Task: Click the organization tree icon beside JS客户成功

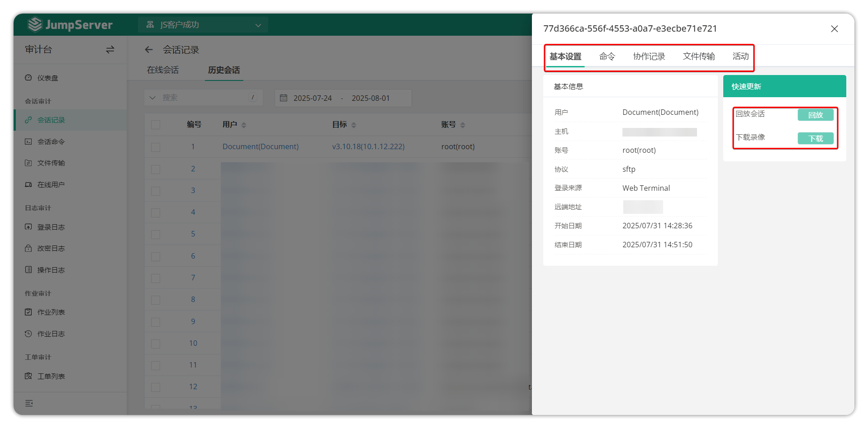Action: point(150,24)
